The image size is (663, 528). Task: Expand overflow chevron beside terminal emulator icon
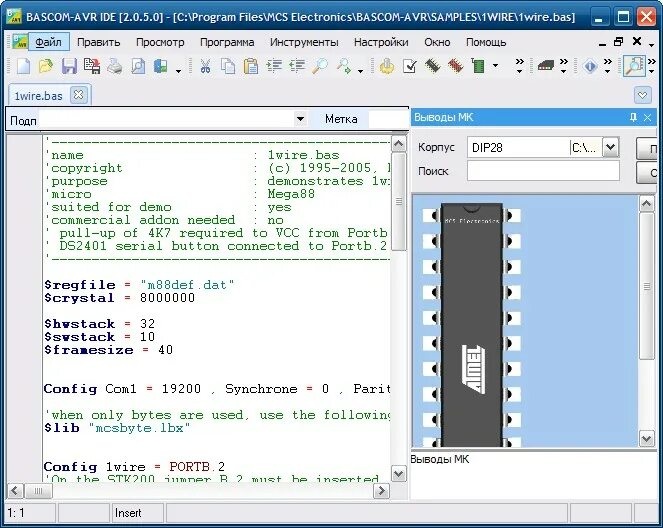(x=564, y=66)
